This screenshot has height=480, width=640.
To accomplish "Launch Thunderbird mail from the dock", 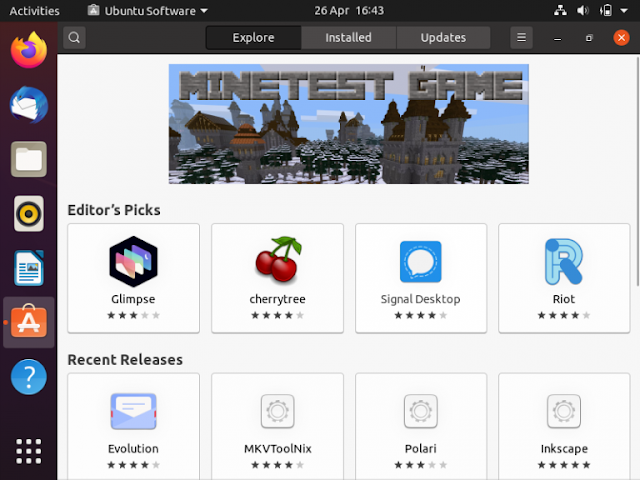I will tap(29, 105).
